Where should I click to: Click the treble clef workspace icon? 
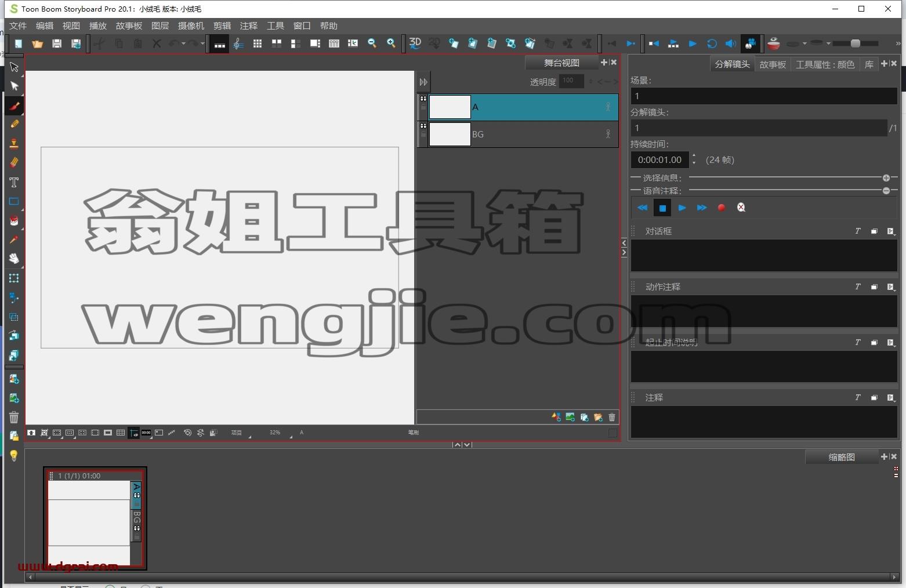click(x=238, y=43)
